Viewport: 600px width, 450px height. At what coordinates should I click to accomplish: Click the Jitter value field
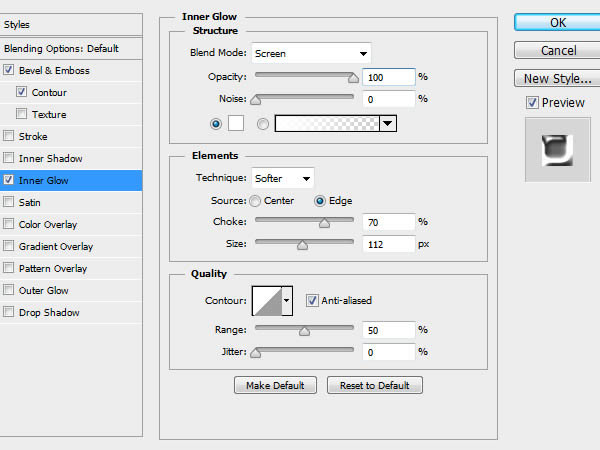[389, 352]
